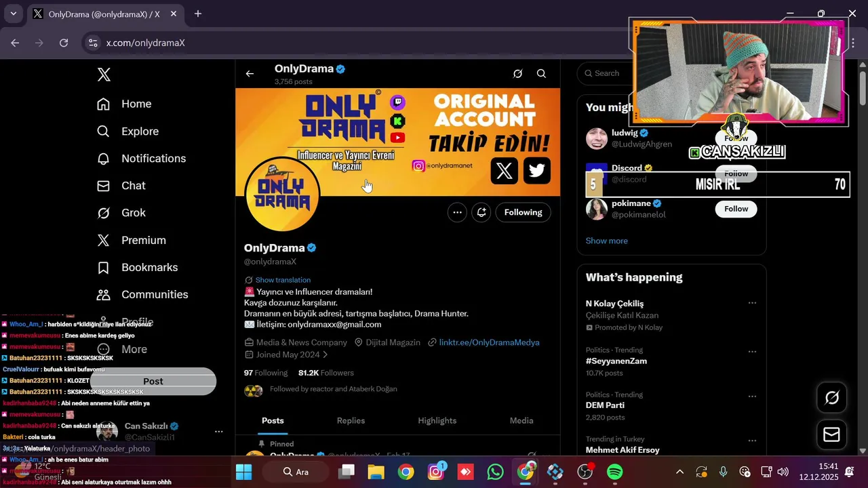
Task: Open WhatsApp from taskbar
Action: tap(496, 472)
